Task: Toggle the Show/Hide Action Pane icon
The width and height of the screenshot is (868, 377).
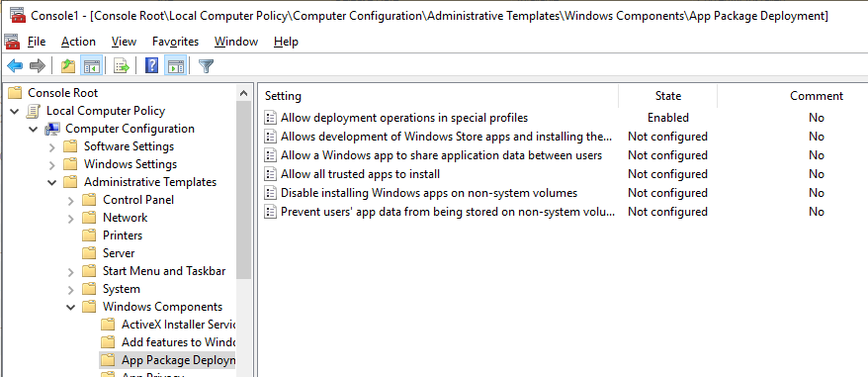Action: [x=176, y=66]
